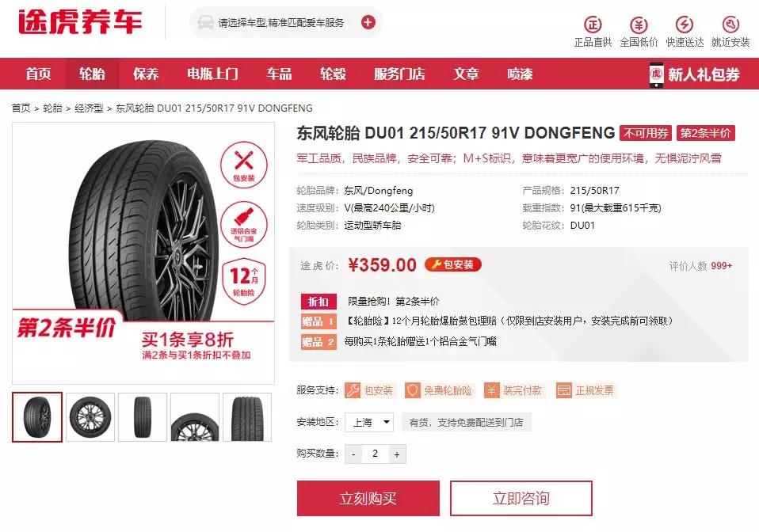Viewport: 759px width, 532px height.
Task: Follow the 经济型 breadcrumb link
Action: 89,108
